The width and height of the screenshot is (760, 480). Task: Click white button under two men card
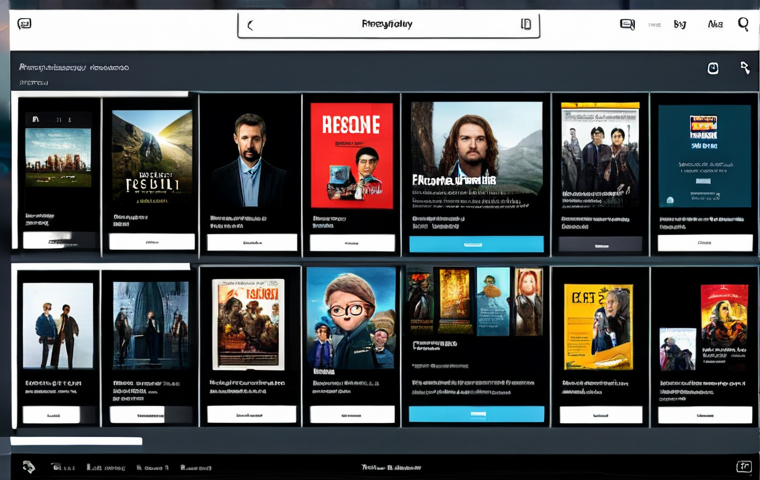click(x=52, y=415)
